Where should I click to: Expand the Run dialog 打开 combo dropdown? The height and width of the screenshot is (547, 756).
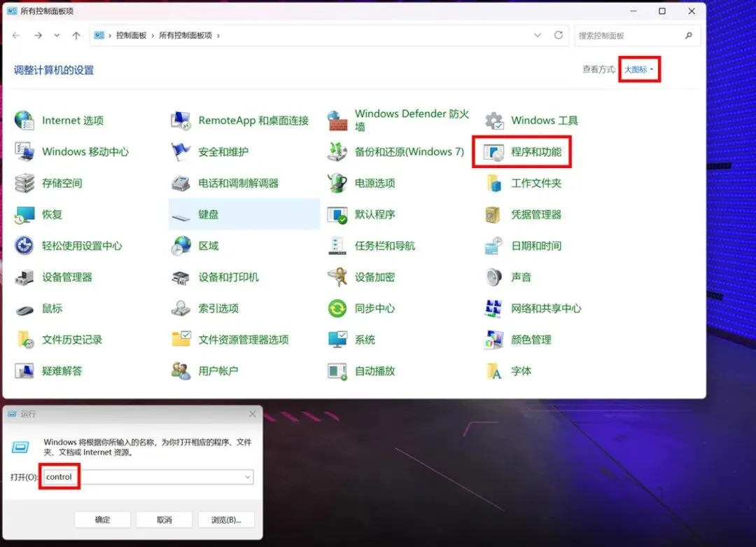pyautogui.click(x=248, y=477)
